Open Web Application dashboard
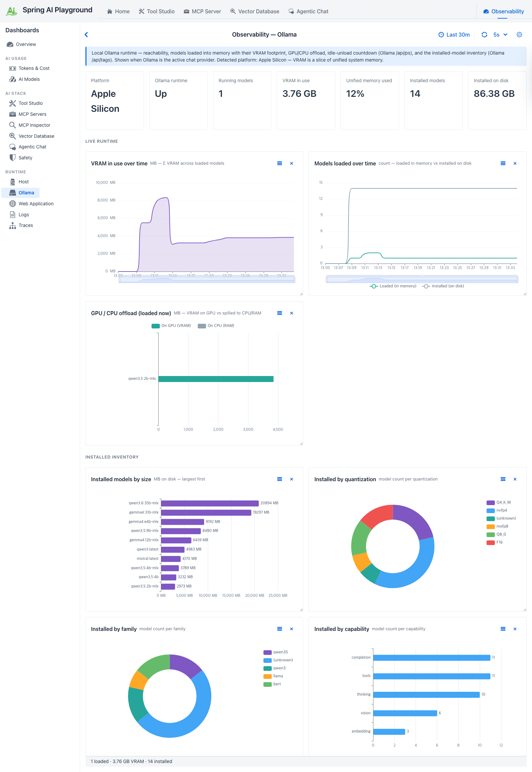 pyautogui.click(x=31, y=204)
